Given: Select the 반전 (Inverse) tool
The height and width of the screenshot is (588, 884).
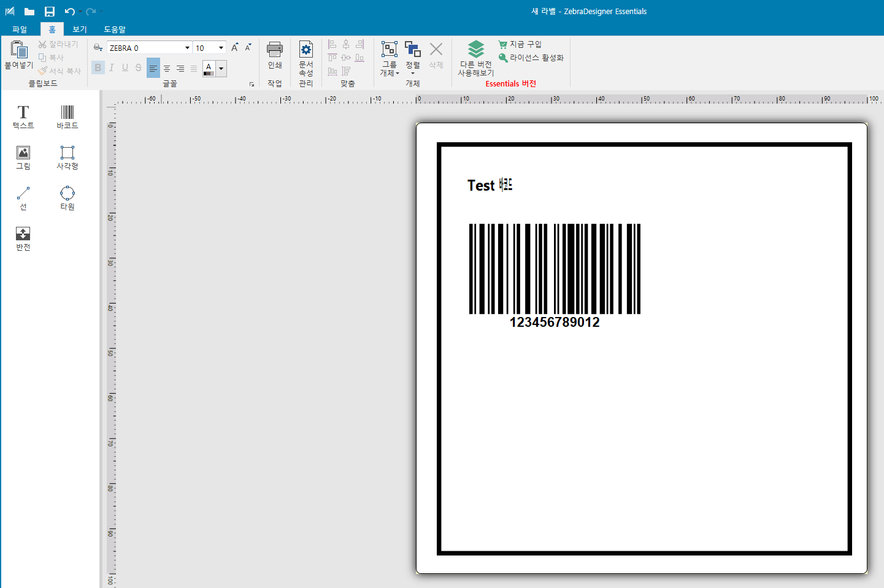Looking at the screenshot, I should point(23,239).
